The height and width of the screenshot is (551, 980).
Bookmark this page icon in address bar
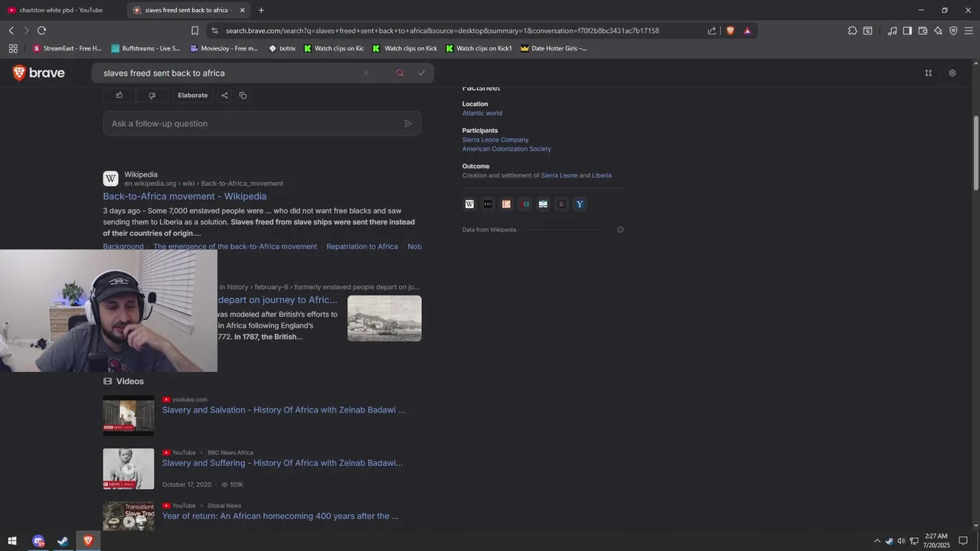click(x=194, y=31)
